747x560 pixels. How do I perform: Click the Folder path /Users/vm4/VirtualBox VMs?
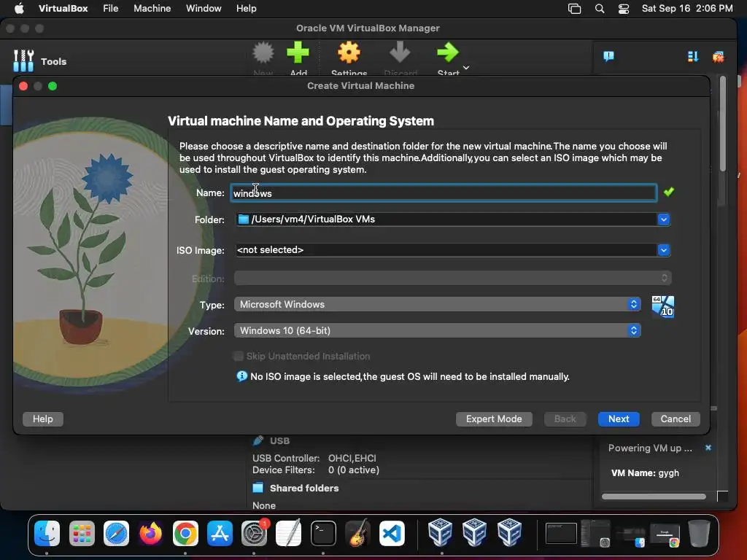click(x=313, y=219)
